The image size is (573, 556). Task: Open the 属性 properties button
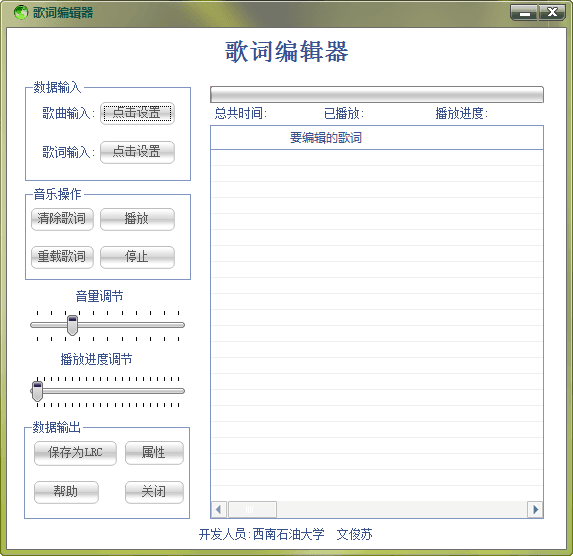tap(154, 453)
